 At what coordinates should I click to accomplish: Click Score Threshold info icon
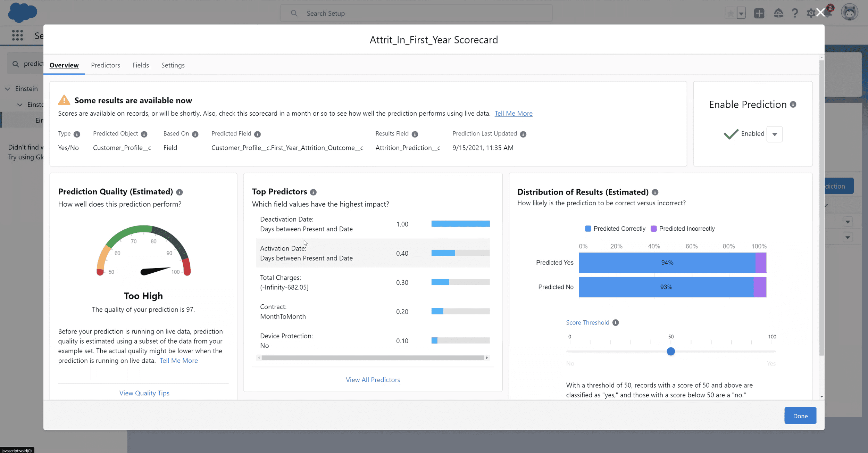click(x=616, y=323)
